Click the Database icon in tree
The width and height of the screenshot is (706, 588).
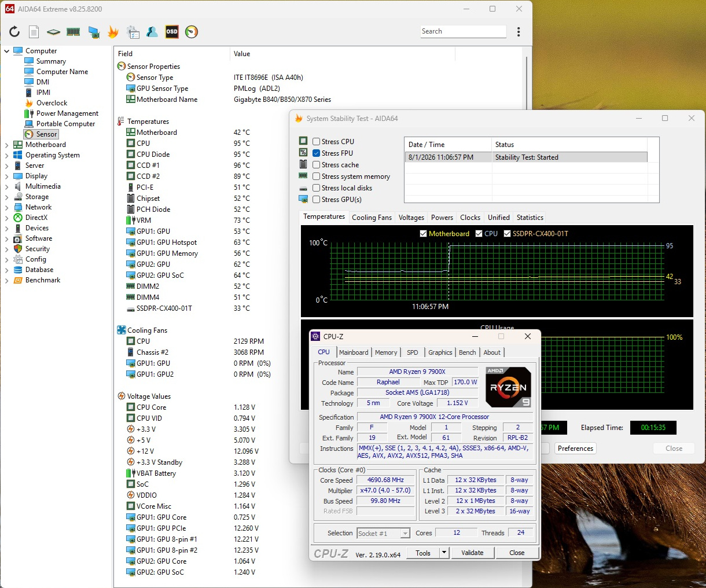point(18,270)
